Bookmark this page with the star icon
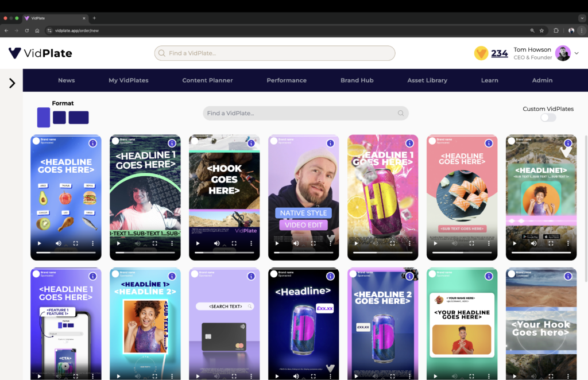The height and width of the screenshot is (380, 588). (x=541, y=30)
